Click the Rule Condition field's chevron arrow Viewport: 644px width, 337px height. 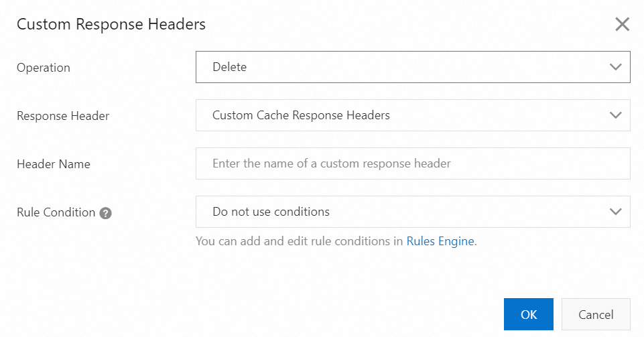(616, 212)
